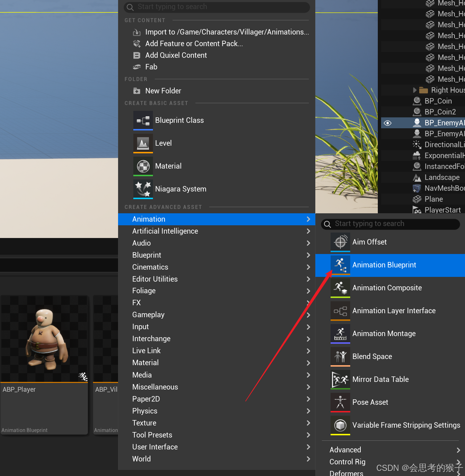The height and width of the screenshot is (476, 465).
Task: Choose Animation Blueprint from the submenu
Action: coord(390,265)
